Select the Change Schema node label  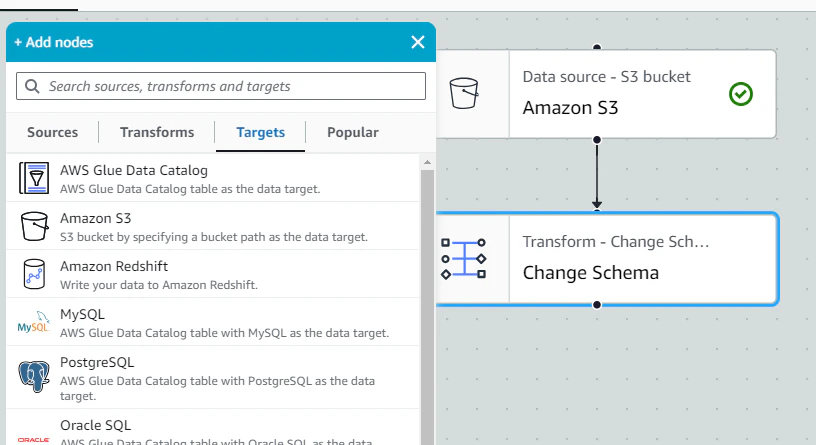591,273
